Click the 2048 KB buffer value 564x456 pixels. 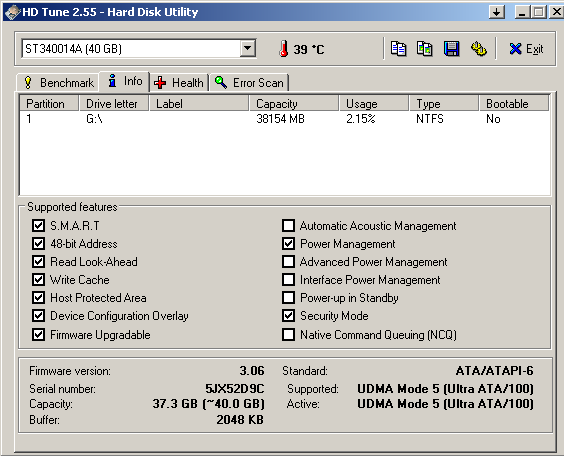pyautogui.click(x=240, y=419)
